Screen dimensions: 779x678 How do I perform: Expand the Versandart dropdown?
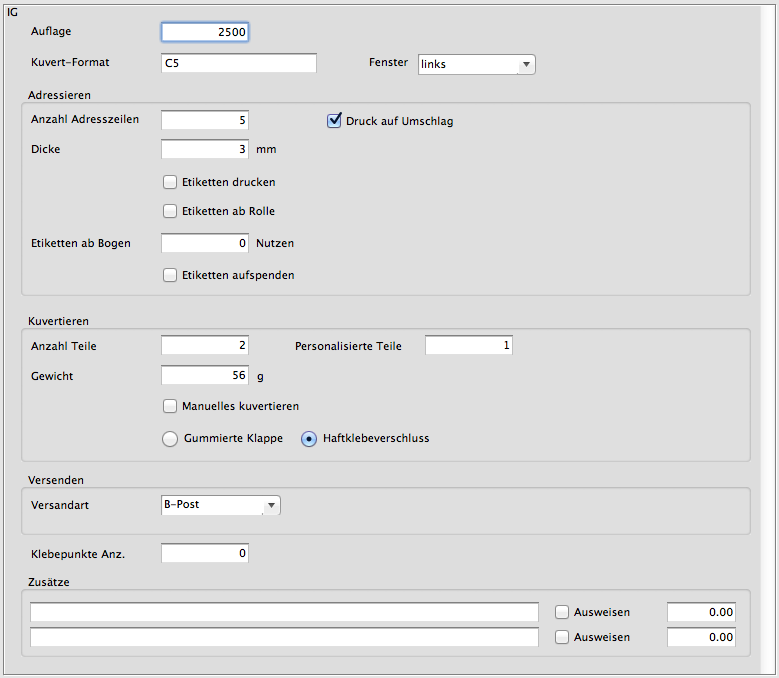pyautogui.click(x=221, y=505)
